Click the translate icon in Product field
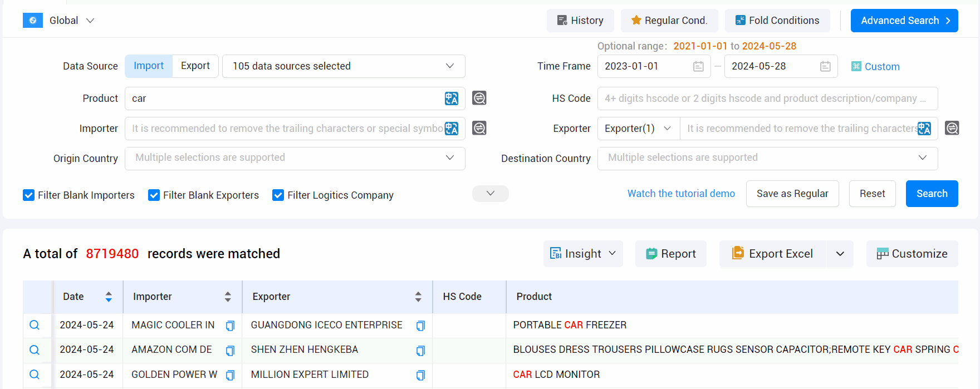980x389 pixels. click(451, 99)
